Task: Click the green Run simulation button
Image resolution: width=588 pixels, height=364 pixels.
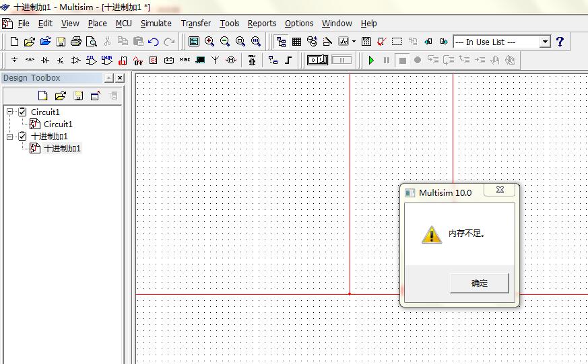Action: (x=371, y=60)
